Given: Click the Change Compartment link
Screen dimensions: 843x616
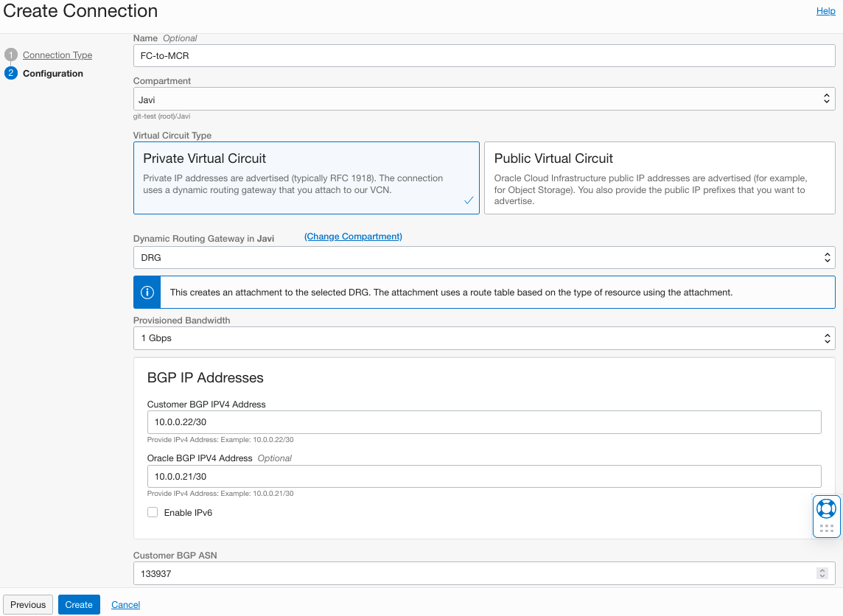Looking at the screenshot, I should click(x=353, y=237).
